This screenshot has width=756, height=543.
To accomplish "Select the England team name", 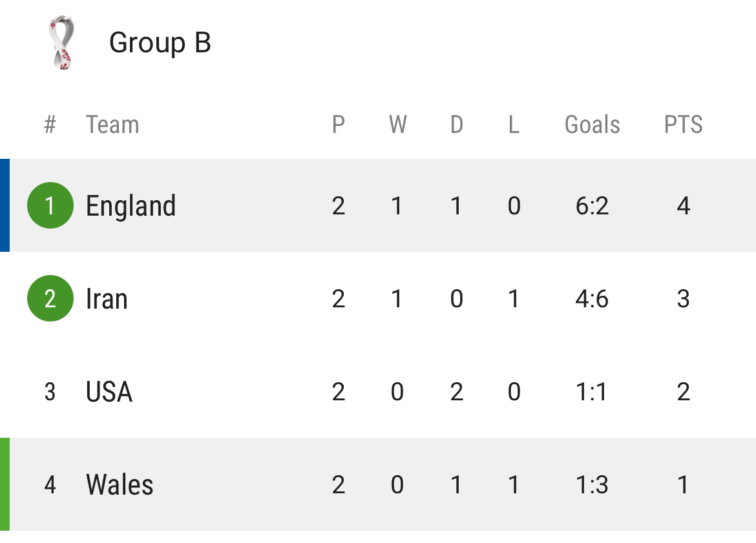I will (131, 206).
